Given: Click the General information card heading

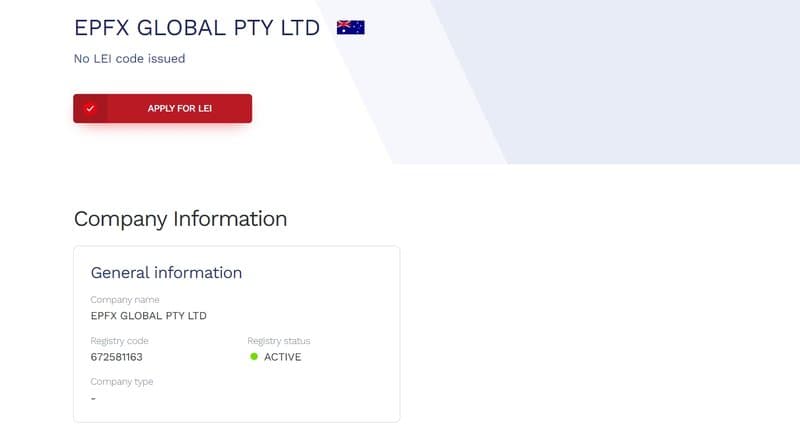Looking at the screenshot, I should 166,272.
